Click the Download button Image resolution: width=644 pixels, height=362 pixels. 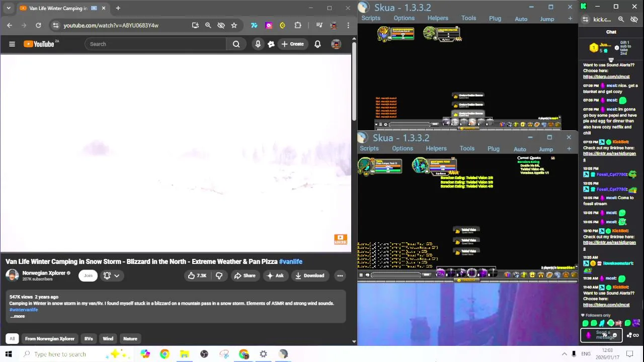pyautogui.click(x=309, y=276)
